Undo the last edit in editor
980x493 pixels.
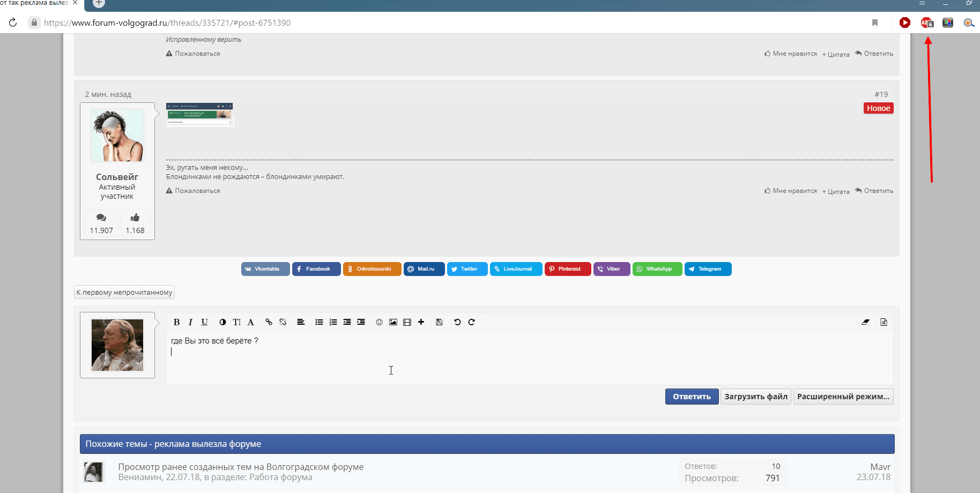[x=457, y=322]
